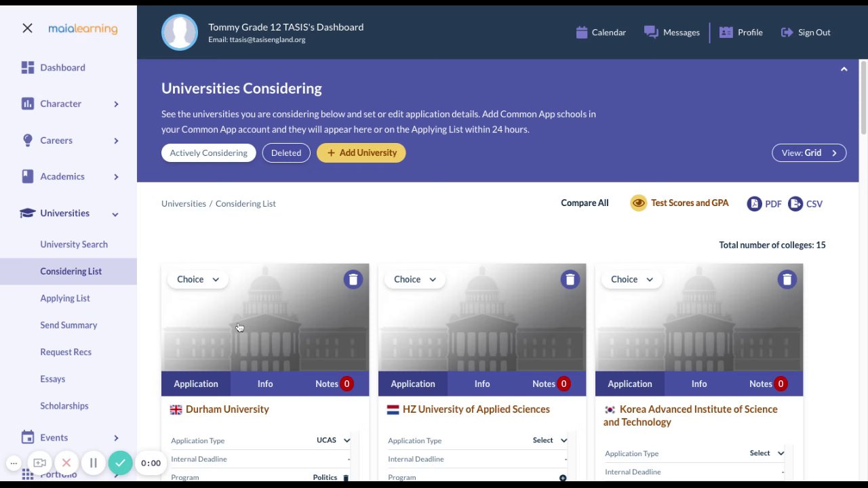868x488 pixels.
Task: Open Messages chat icon
Action: 651,32
